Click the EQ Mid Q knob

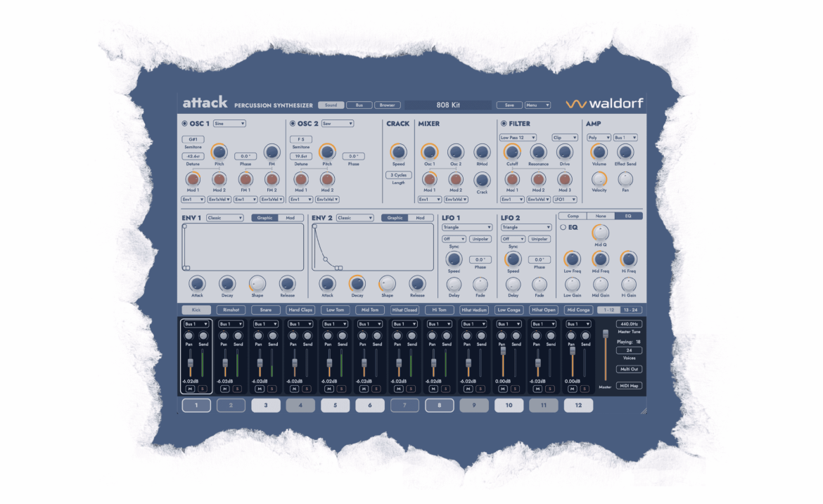(x=600, y=232)
